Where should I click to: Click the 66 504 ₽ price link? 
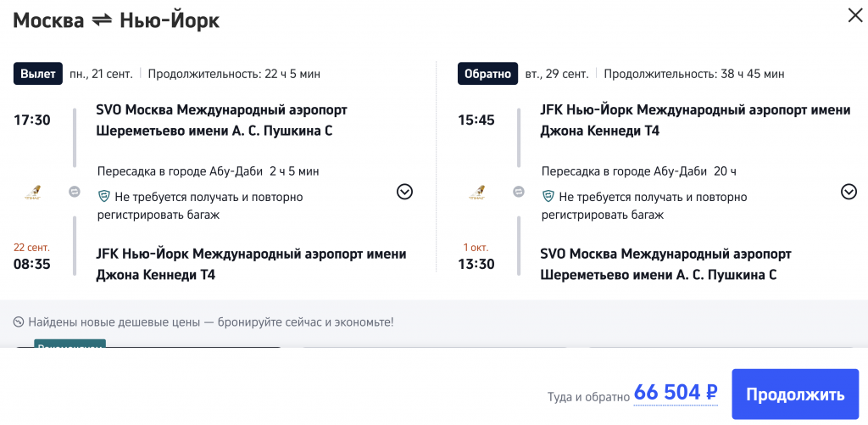click(676, 394)
